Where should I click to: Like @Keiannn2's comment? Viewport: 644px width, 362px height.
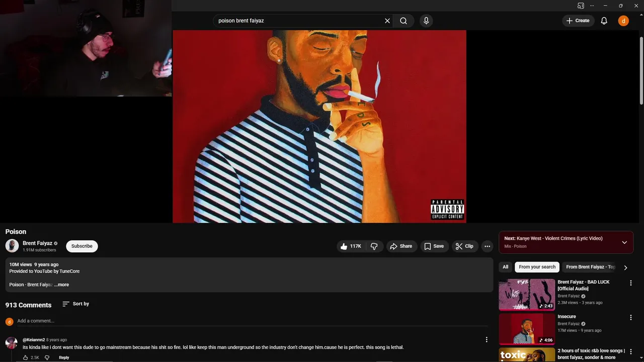point(26,357)
